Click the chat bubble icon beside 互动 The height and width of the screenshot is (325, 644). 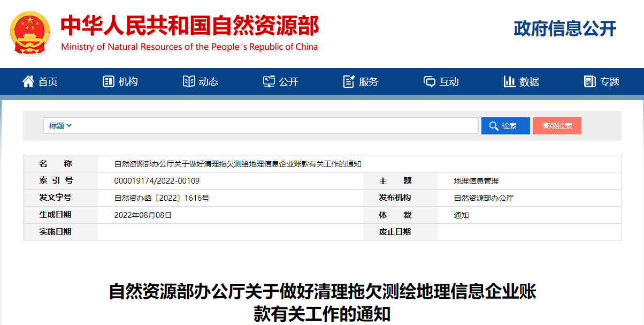point(430,81)
